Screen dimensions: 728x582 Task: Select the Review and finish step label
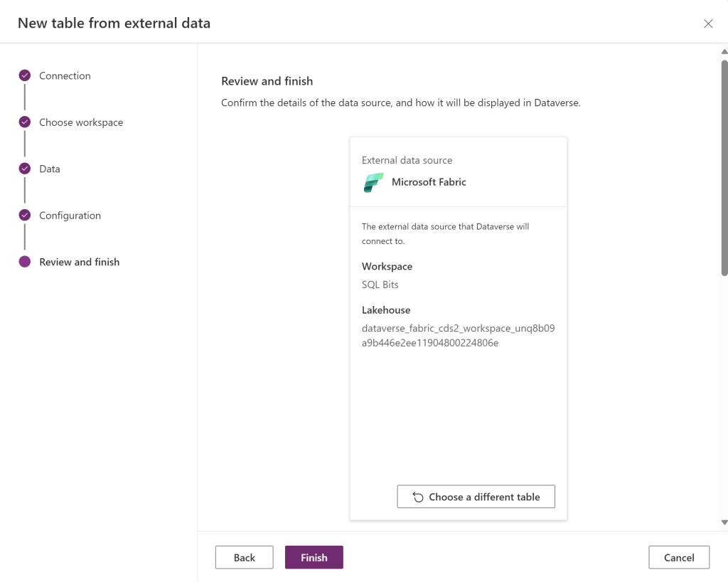pos(79,262)
